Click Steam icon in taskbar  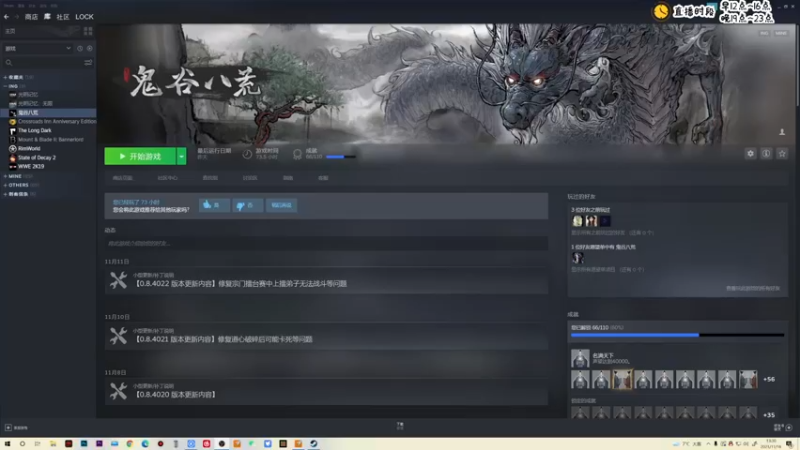pos(314,444)
